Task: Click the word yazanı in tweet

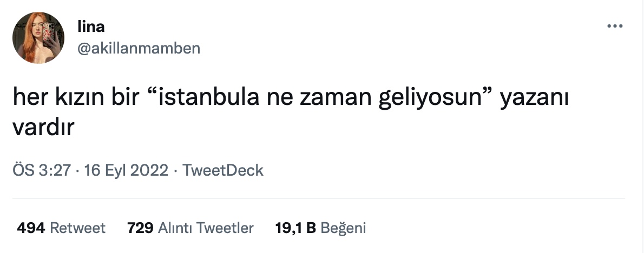Action: pyautogui.click(x=534, y=99)
